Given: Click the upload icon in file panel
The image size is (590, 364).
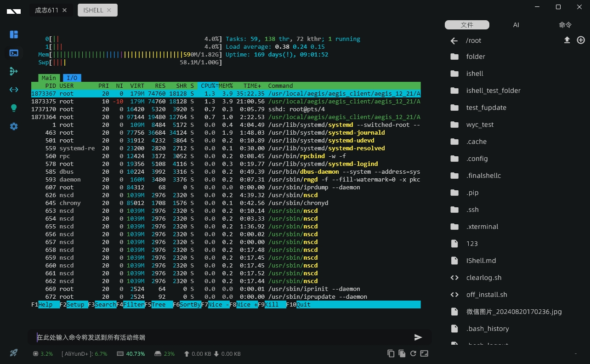Looking at the screenshot, I should pyautogui.click(x=567, y=40).
